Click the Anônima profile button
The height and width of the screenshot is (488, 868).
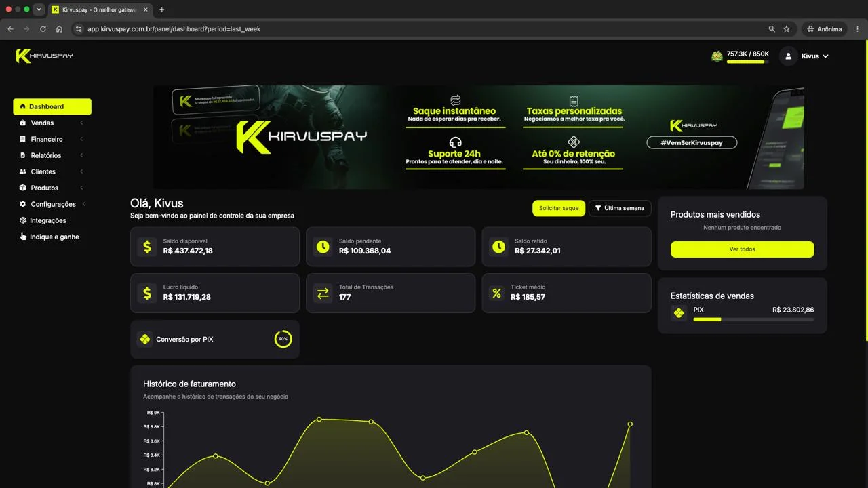coord(825,29)
